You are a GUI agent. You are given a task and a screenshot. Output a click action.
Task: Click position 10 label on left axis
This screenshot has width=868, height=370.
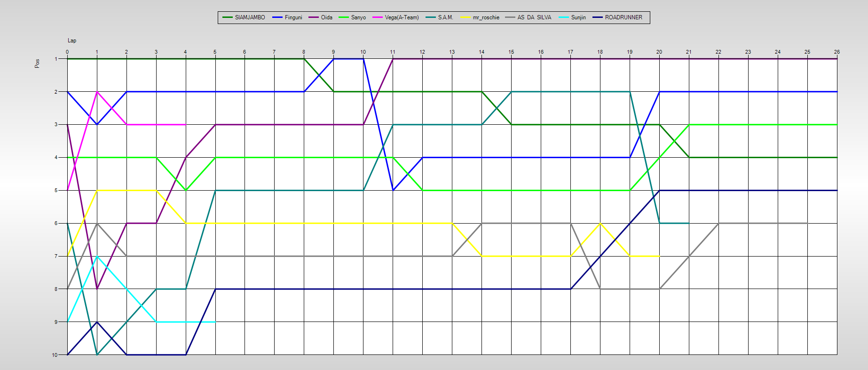tap(55, 355)
